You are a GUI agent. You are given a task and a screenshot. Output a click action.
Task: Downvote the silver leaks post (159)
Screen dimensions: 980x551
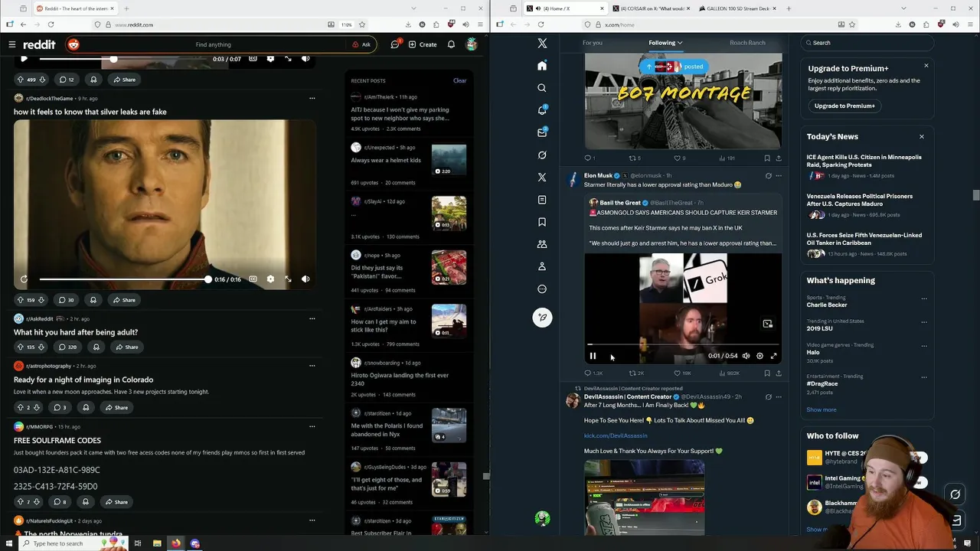[43, 300]
